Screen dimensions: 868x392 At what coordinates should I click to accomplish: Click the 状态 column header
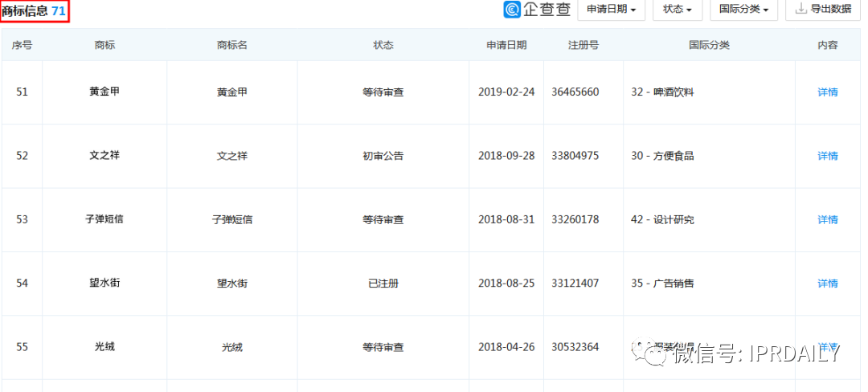[x=383, y=45]
